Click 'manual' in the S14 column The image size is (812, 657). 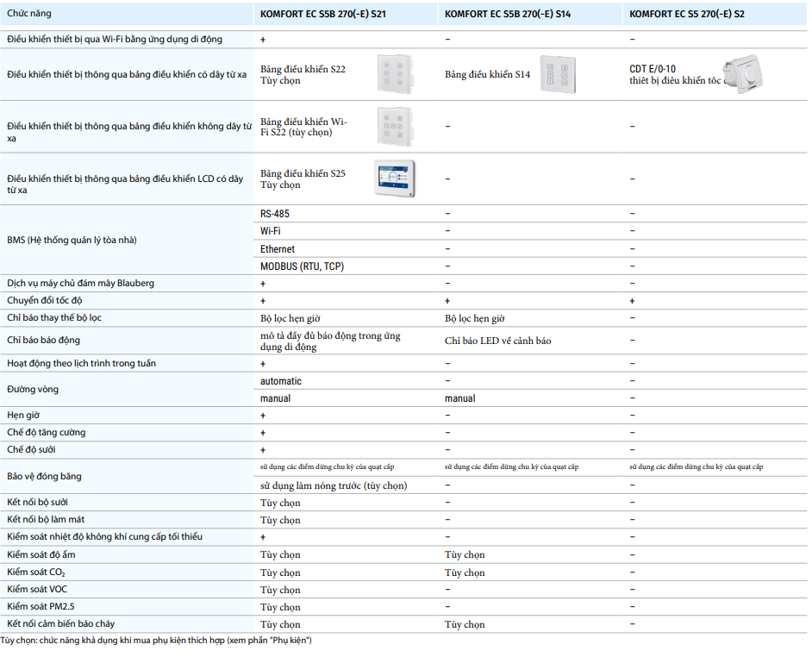(459, 398)
